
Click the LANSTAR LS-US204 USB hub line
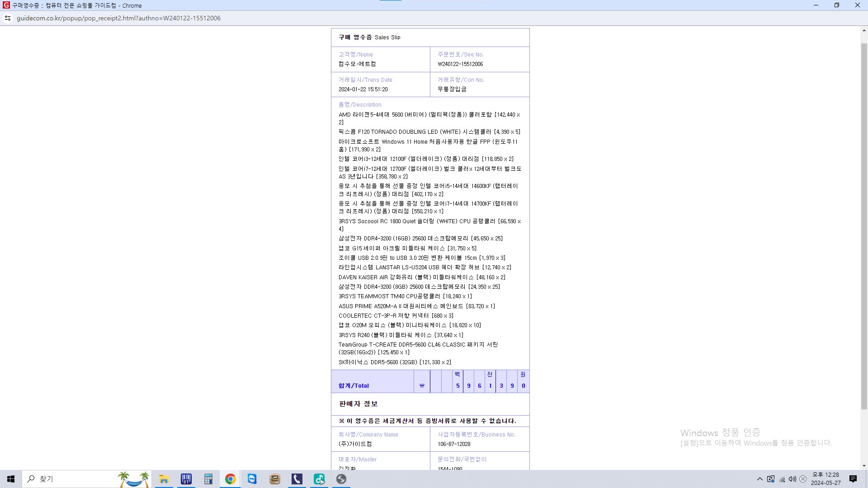tap(425, 267)
